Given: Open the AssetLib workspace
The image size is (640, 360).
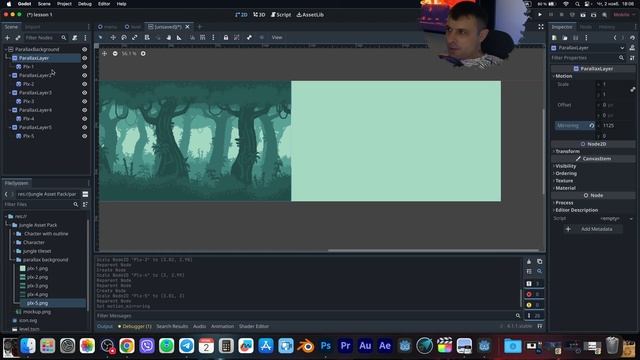Looking at the screenshot, I should coord(310,15).
